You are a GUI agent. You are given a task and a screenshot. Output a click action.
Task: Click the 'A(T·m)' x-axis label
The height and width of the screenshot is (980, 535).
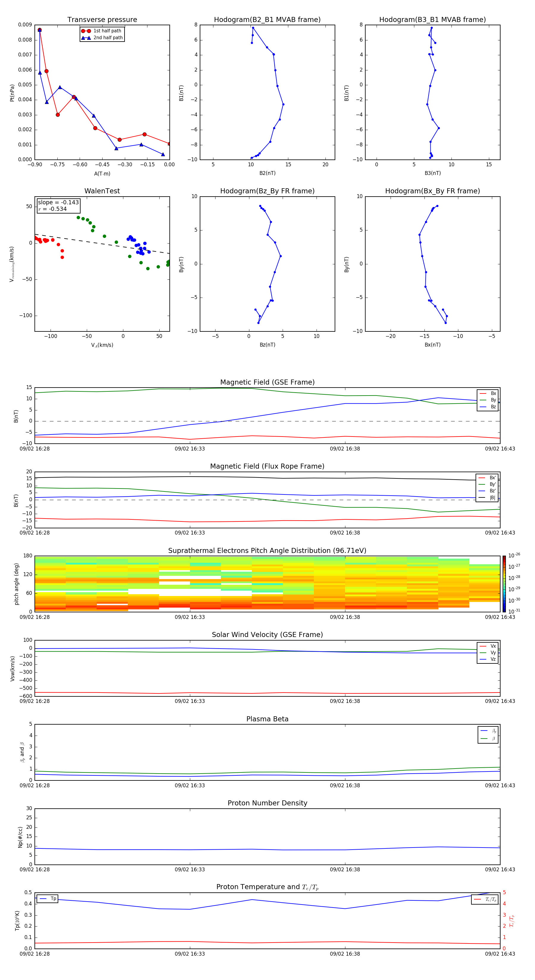click(102, 174)
